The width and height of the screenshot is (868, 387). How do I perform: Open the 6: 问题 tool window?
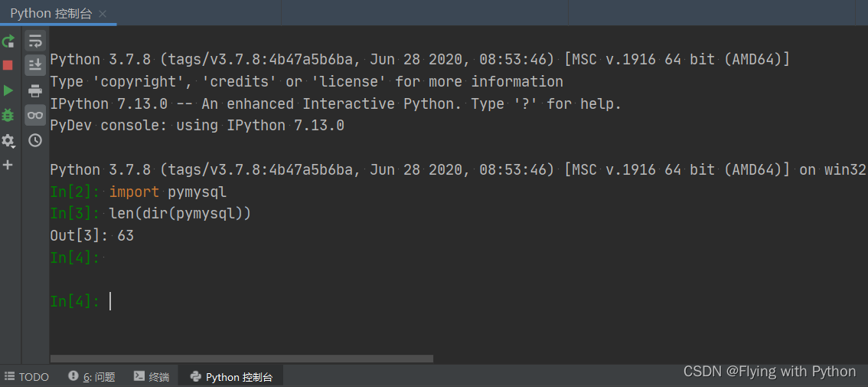92,377
